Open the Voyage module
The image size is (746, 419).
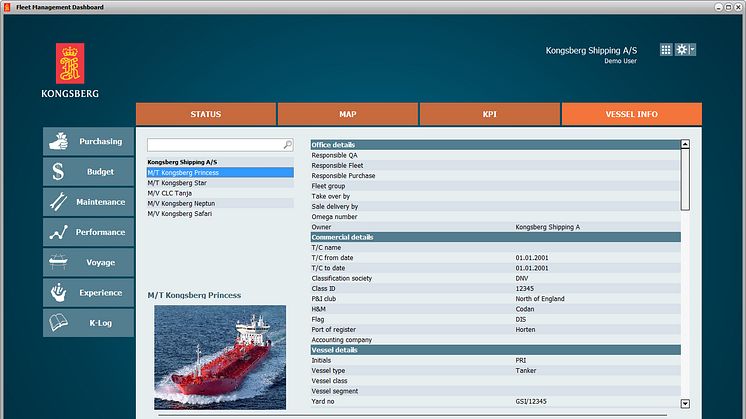click(x=88, y=263)
